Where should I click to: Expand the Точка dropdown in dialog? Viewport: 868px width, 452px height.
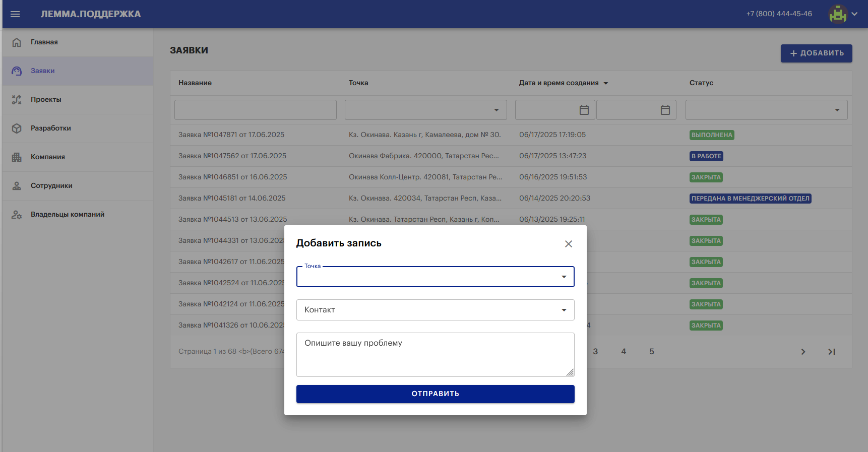(x=564, y=277)
